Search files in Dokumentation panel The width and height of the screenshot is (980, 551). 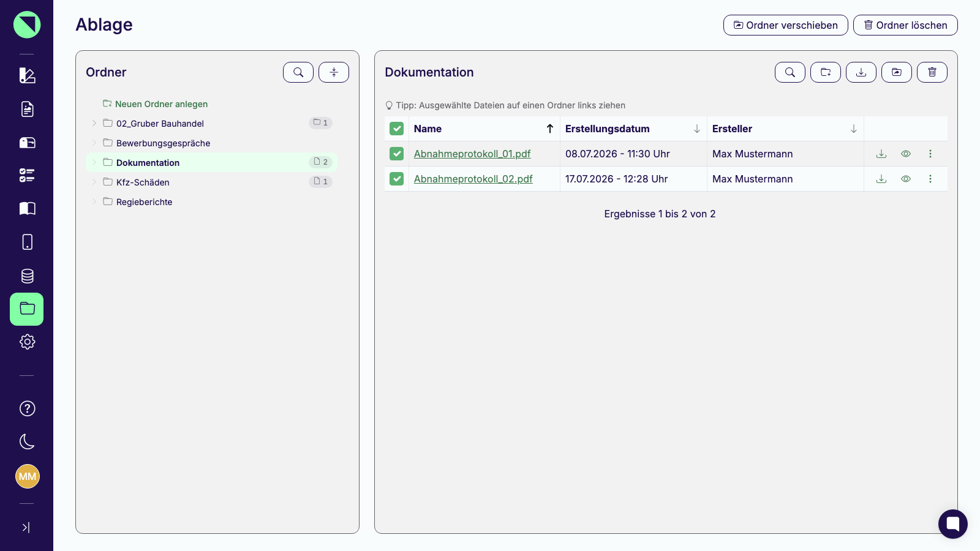(790, 72)
